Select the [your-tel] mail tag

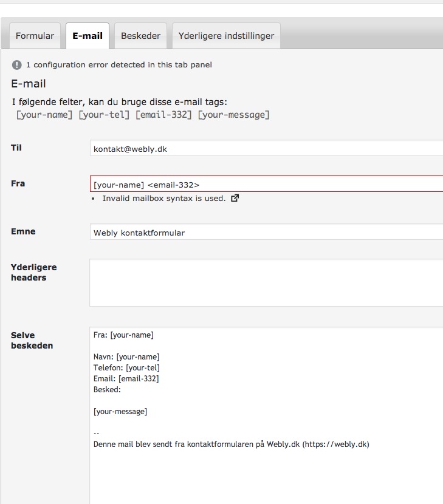point(104,115)
